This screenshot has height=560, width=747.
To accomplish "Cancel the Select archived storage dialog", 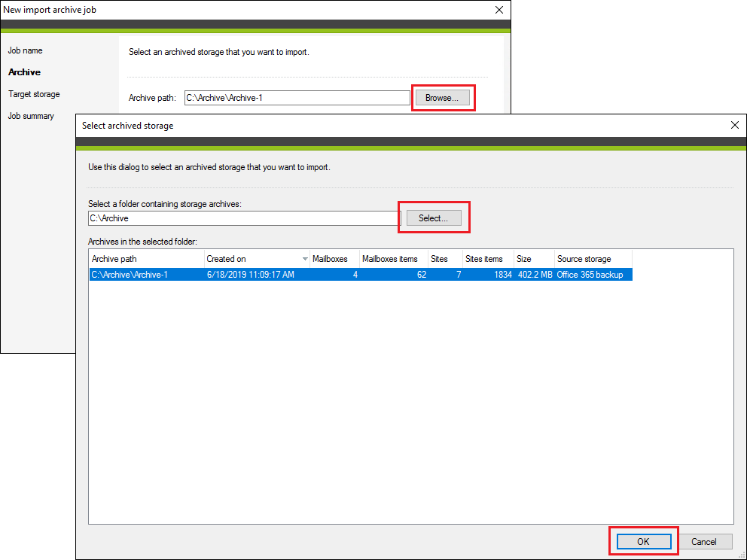I will 703,541.
